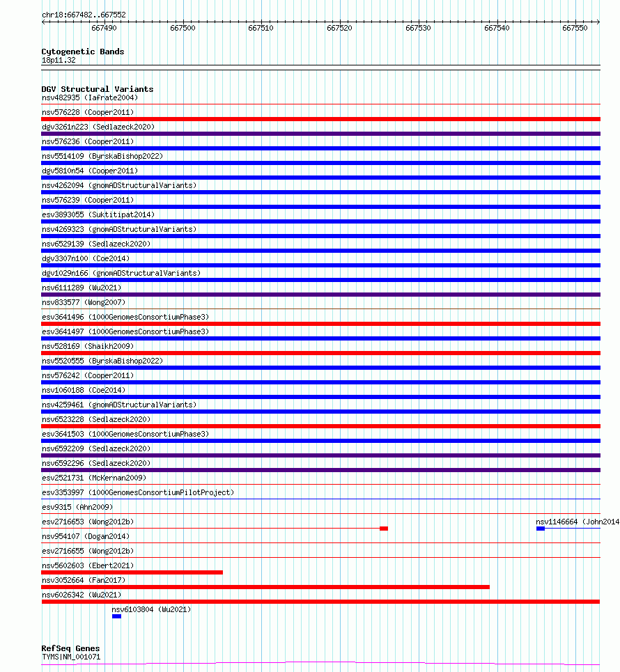620x672 pixels.
Task: Click the chr18:667482..667552 coordinate label
Action: pyautogui.click(x=84, y=15)
